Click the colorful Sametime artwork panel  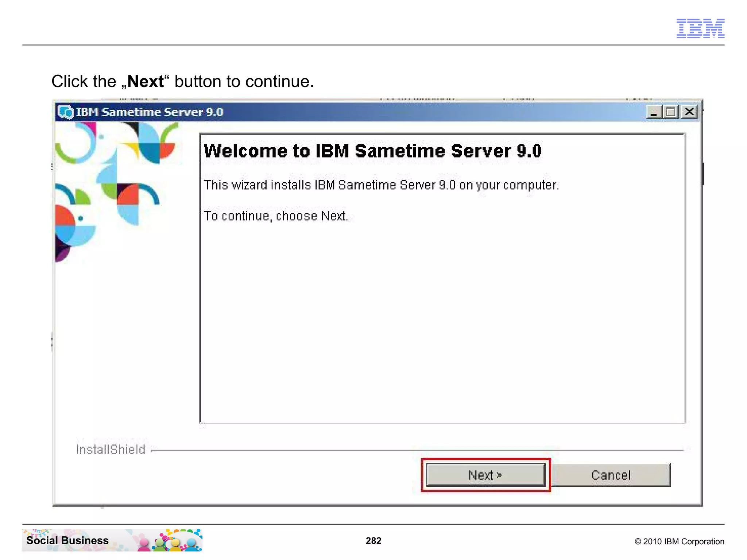(117, 192)
